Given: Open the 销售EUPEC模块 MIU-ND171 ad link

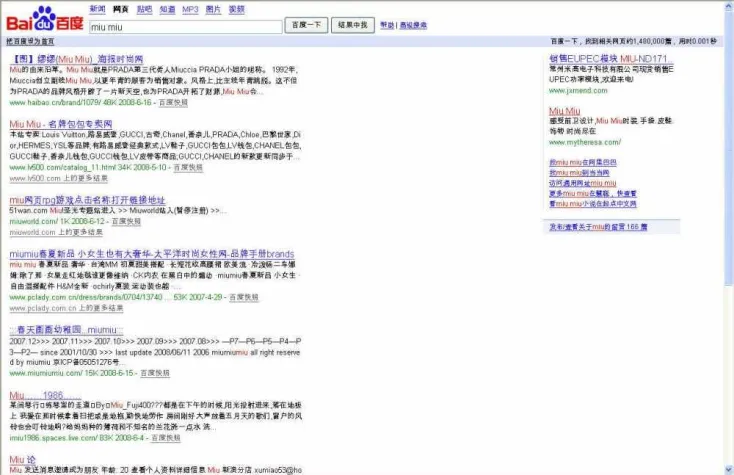Looking at the screenshot, I should coord(607,59).
